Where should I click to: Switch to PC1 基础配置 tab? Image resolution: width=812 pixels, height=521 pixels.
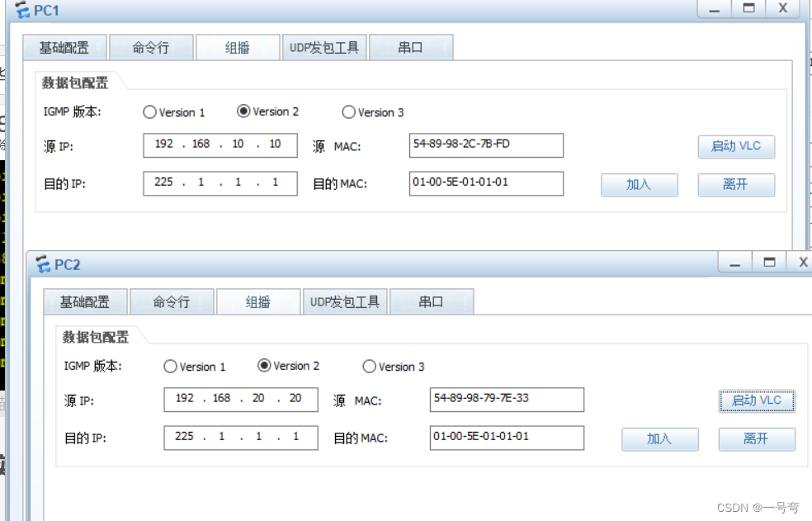66,47
